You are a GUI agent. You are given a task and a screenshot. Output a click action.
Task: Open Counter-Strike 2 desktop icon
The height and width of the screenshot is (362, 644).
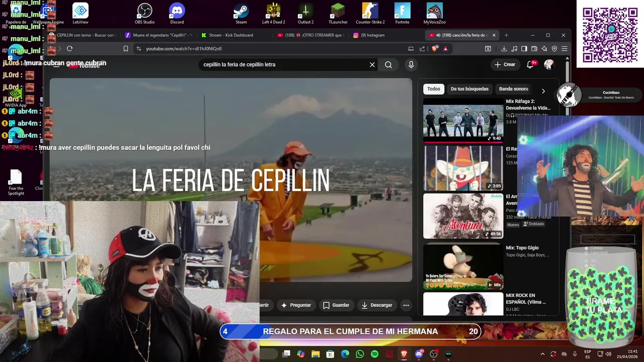370,14
